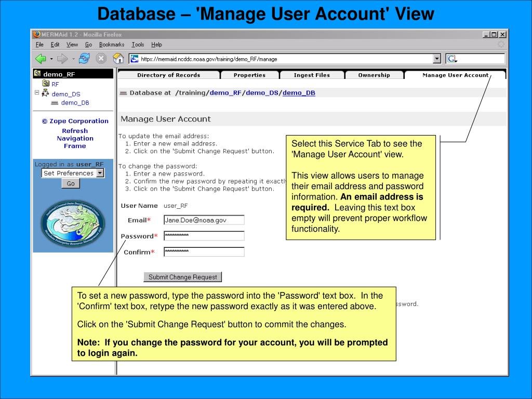Click demo_RF in the breadcrumb path
This screenshot has height=399, width=532.
(x=225, y=93)
